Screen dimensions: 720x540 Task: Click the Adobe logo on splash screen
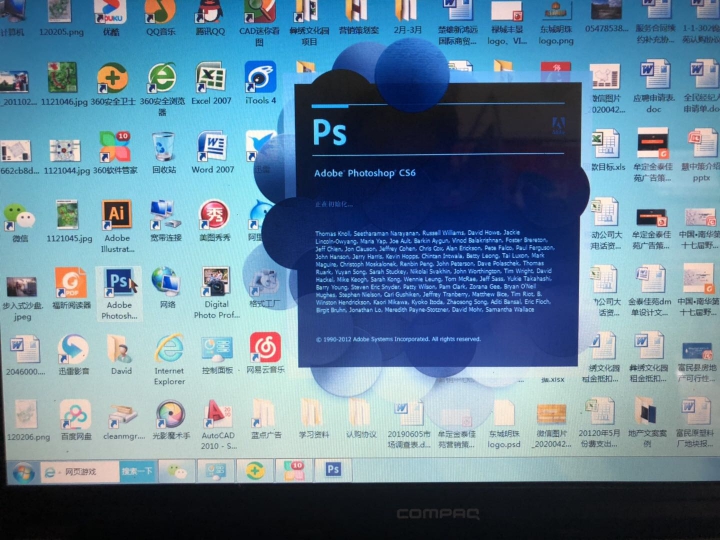(x=558, y=126)
